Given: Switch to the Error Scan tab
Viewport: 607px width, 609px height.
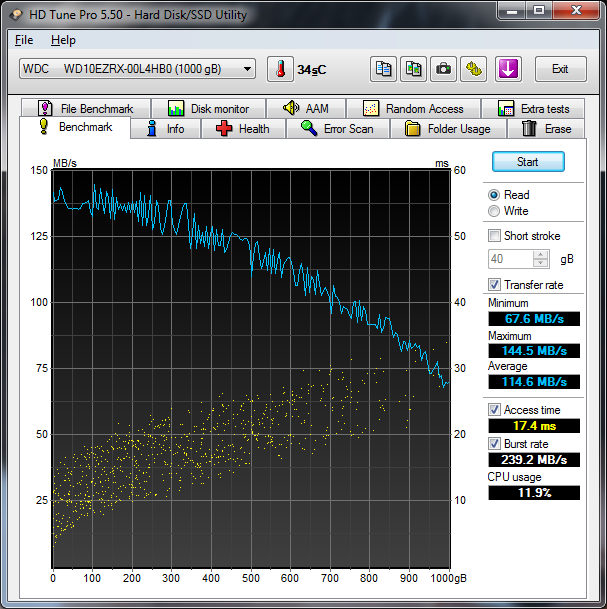Looking at the screenshot, I should [337, 129].
